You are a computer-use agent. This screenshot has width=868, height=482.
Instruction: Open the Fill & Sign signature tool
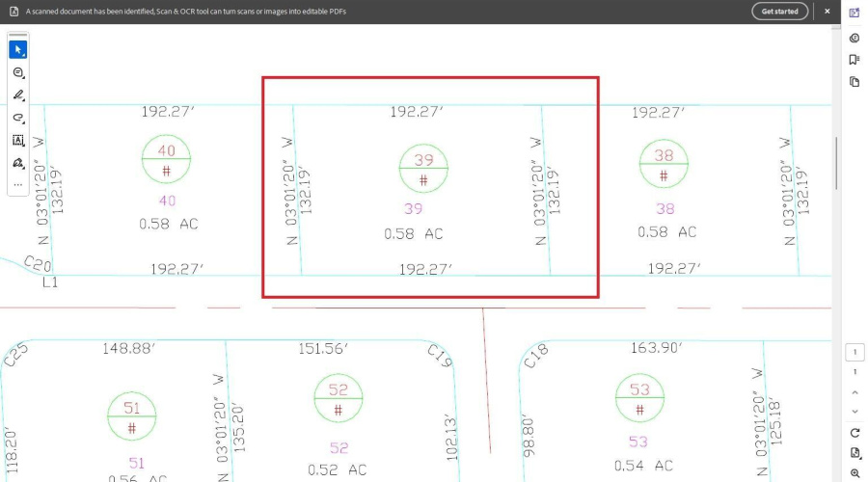point(17,163)
